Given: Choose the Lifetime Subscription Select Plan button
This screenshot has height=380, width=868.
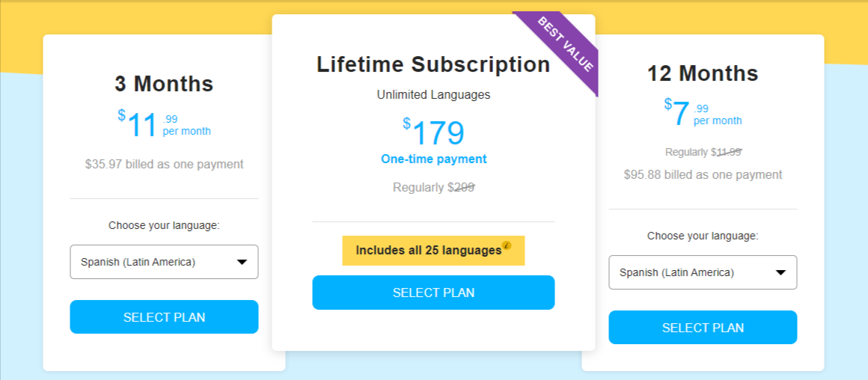Looking at the screenshot, I should click(x=433, y=292).
